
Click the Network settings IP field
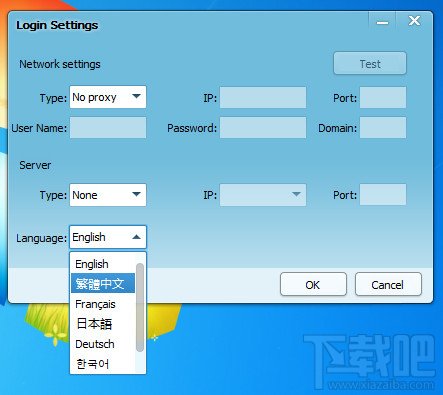pyautogui.click(x=263, y=97)
